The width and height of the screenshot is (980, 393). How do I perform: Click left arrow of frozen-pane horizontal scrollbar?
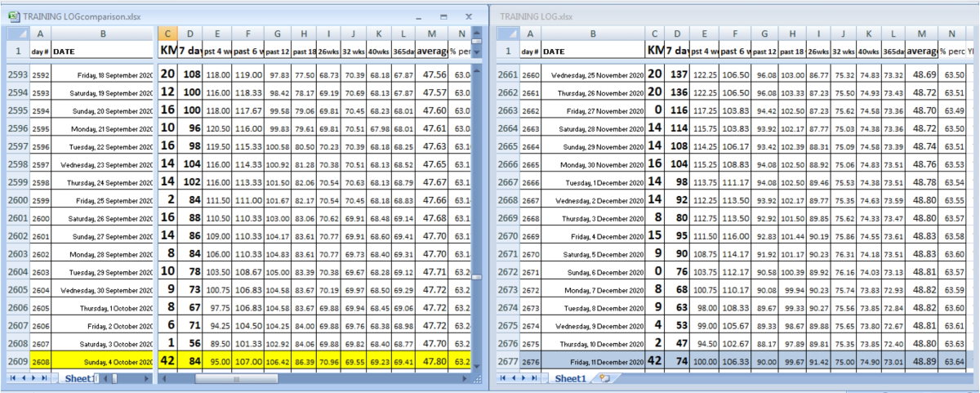pyautogui.click(x=105, y=378)
